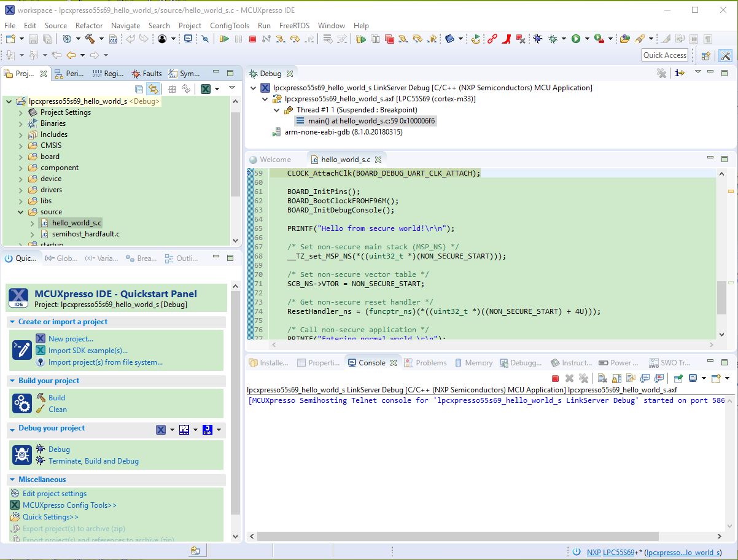738x560 pixels.
Task: Click the red Terminate button in main toolbar
Action: (252, 39)
